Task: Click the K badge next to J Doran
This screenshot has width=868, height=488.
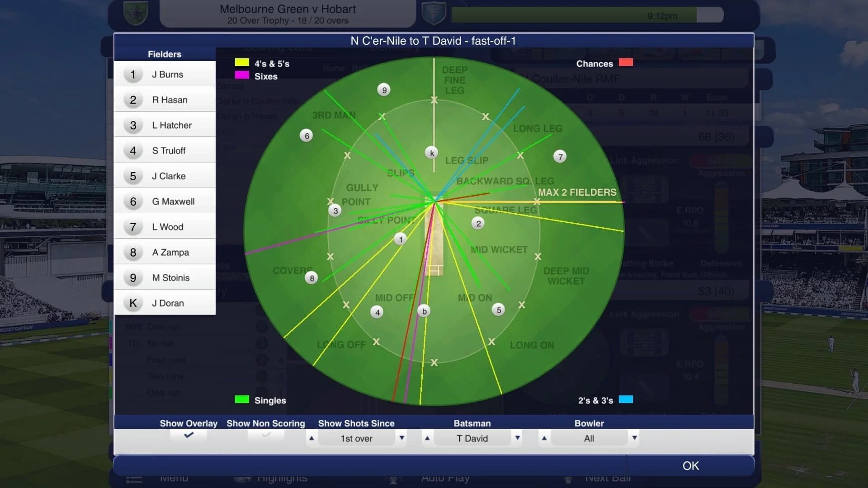Action: tap(132, 303)
